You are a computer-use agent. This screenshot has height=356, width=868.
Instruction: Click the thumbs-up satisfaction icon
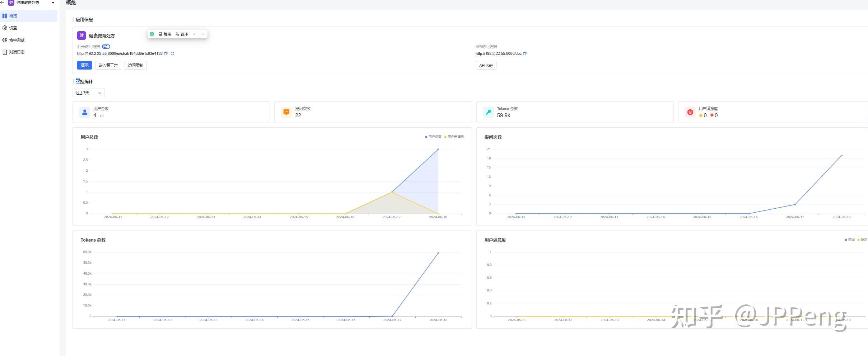[x=700, y=115]
